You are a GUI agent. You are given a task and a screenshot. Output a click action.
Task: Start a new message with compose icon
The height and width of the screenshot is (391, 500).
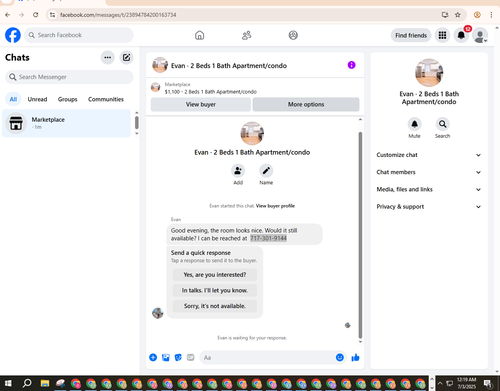(x=126, y=57)
